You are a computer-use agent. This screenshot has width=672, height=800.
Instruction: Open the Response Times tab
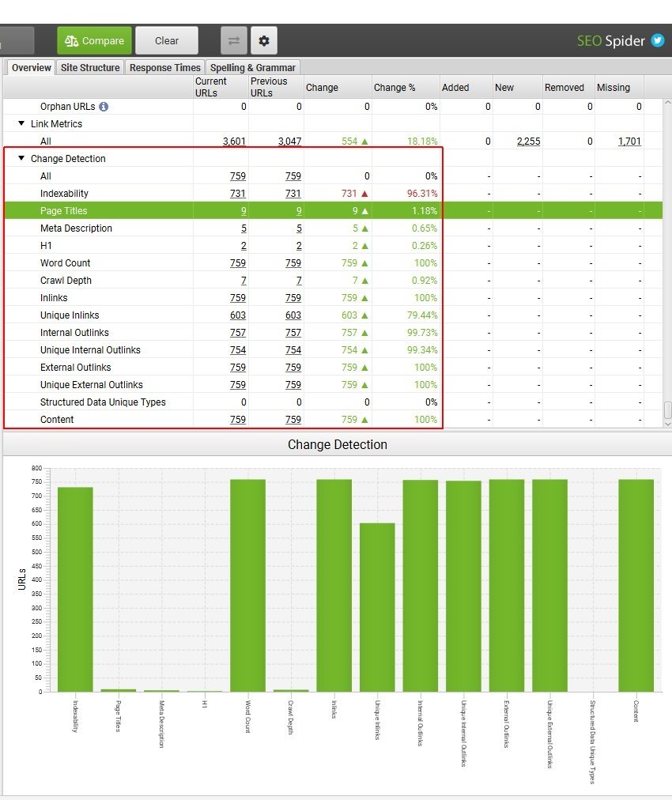(164, 68)
